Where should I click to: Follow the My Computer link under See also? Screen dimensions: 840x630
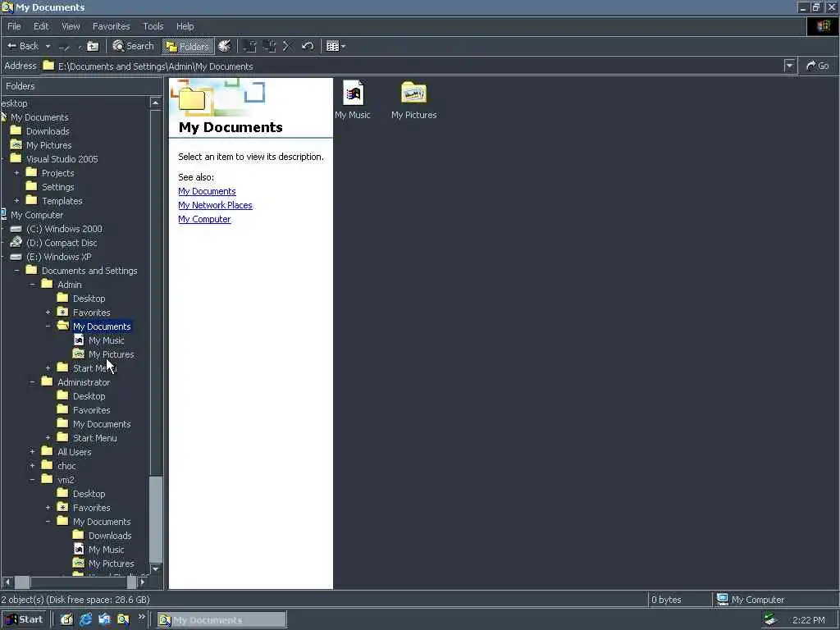pos(204,219)
